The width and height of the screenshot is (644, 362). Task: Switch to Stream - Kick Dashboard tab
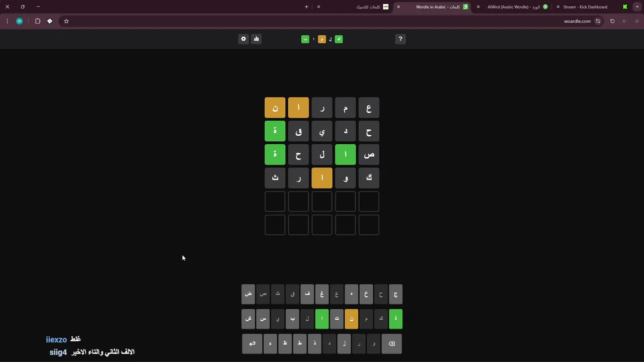tap(593, 7)
